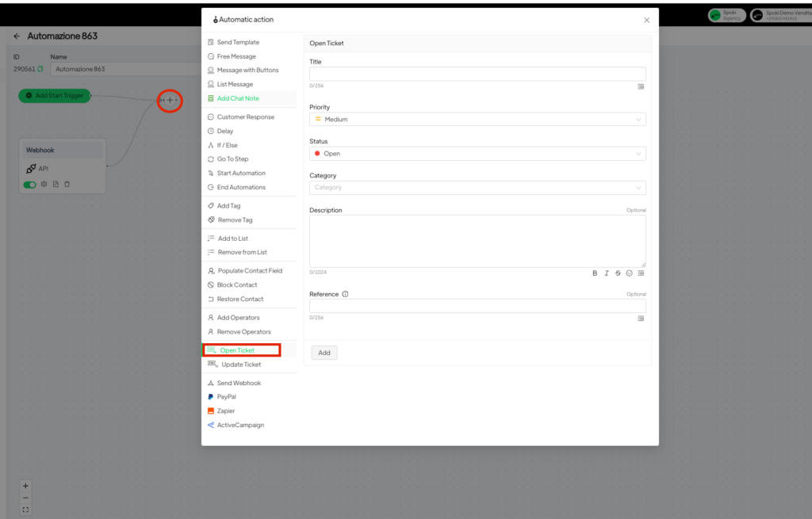Choose Send Webhook from the action list
This screenshot has width=812, height=519.
click(239, 383)
